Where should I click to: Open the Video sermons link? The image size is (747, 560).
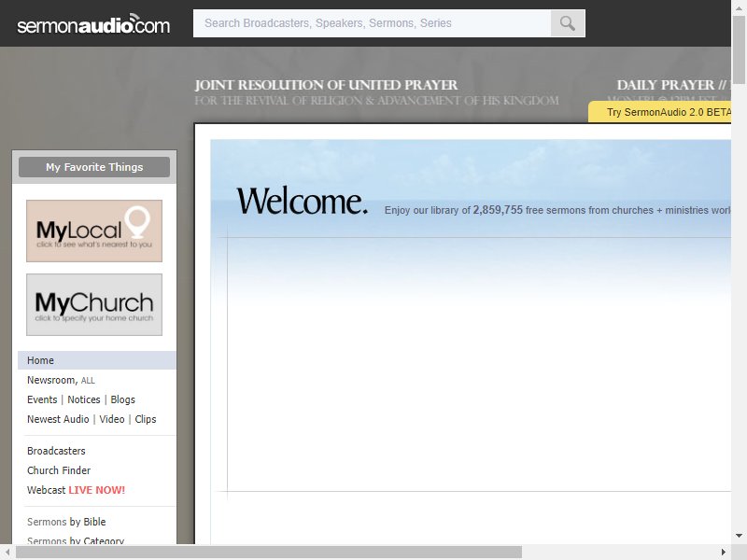[112, 419]
